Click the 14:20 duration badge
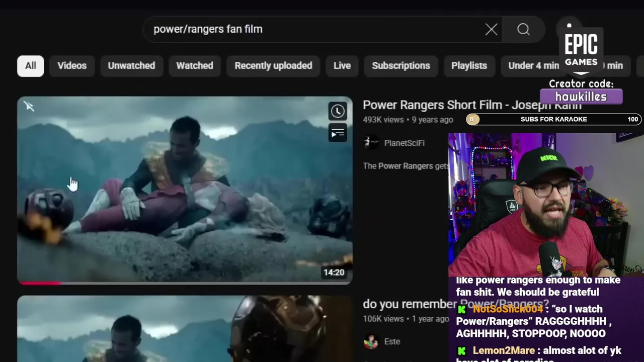The width and height of the screenshot is (644, 362). pos(334,273)
